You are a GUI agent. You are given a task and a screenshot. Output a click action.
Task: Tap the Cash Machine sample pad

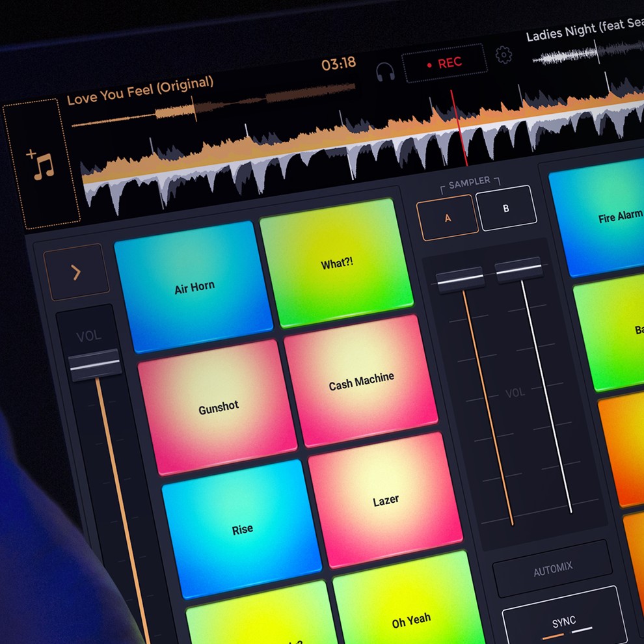coord(361,382)
